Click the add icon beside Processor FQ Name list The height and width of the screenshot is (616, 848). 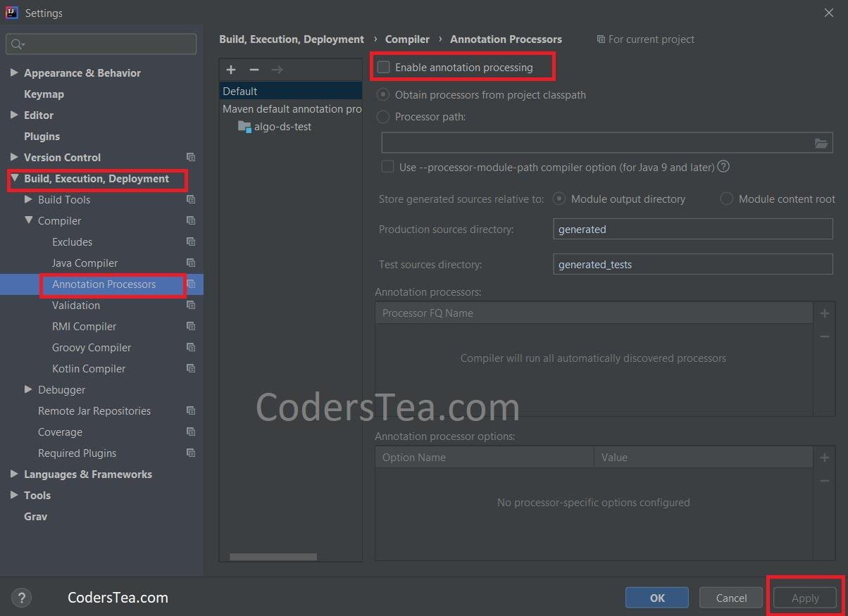coord(824,313)
